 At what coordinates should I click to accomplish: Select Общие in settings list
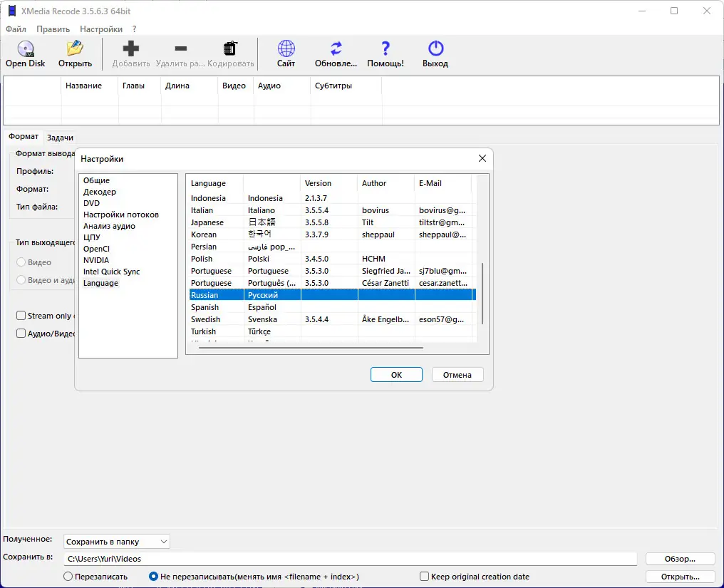tap(96, 180)
